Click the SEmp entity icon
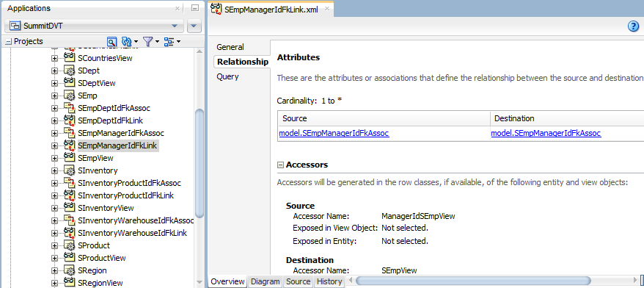Image resolution: width=644 pixels, height=288 pixels. 69,96
